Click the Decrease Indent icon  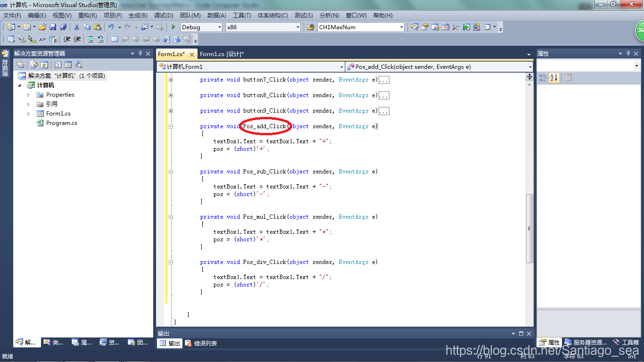pyautogui.click(x=66, y=39)
